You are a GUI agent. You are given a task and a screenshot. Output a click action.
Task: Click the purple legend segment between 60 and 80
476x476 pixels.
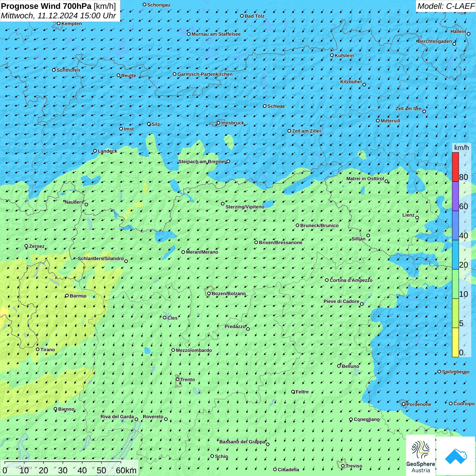455,196
